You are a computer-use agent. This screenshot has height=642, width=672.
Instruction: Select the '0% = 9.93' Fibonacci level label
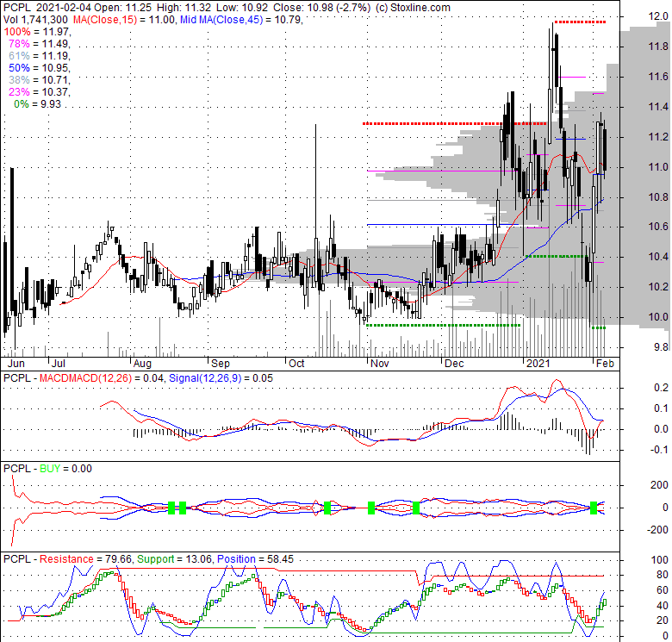37,104
